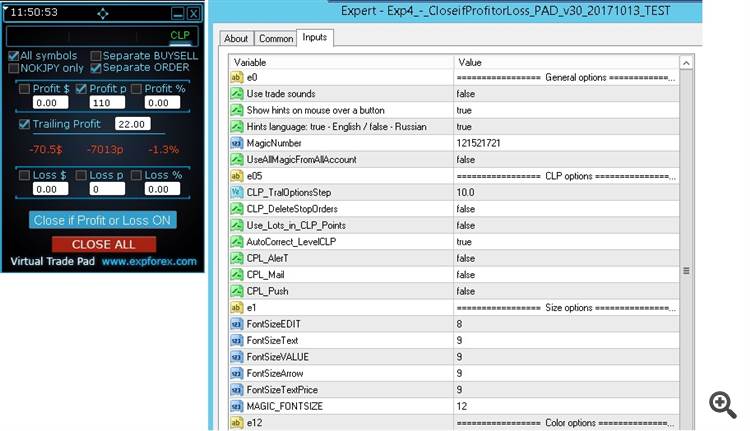Enable the Loss p checkbox

(81, 175)
